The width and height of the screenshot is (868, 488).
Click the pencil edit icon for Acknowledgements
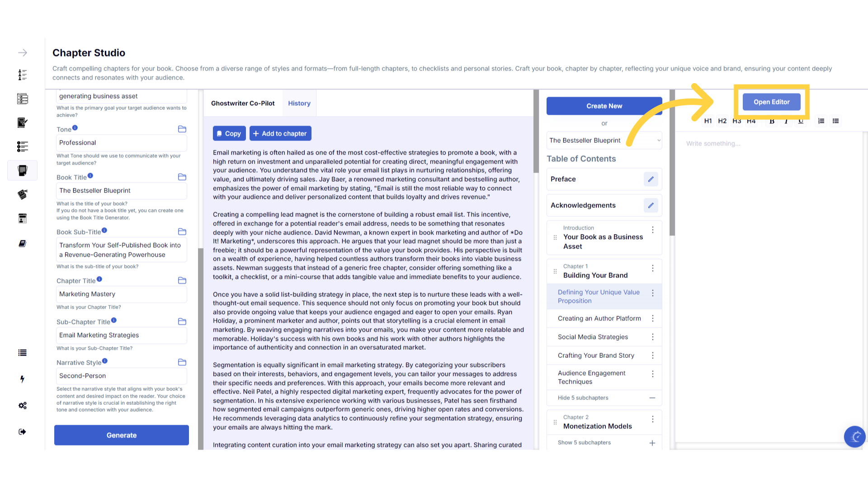click(x=651, y=206)
